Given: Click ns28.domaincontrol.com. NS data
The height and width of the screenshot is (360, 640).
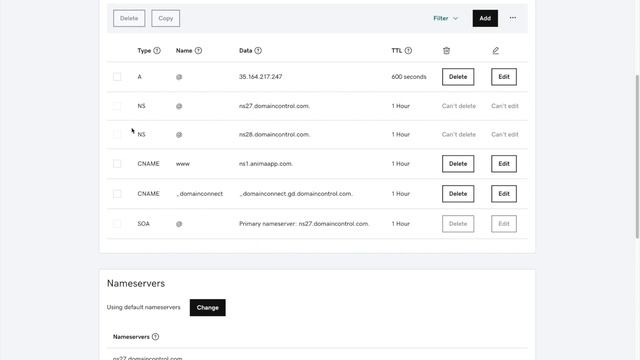Looking at the screenshot, I should click(274, 134).
